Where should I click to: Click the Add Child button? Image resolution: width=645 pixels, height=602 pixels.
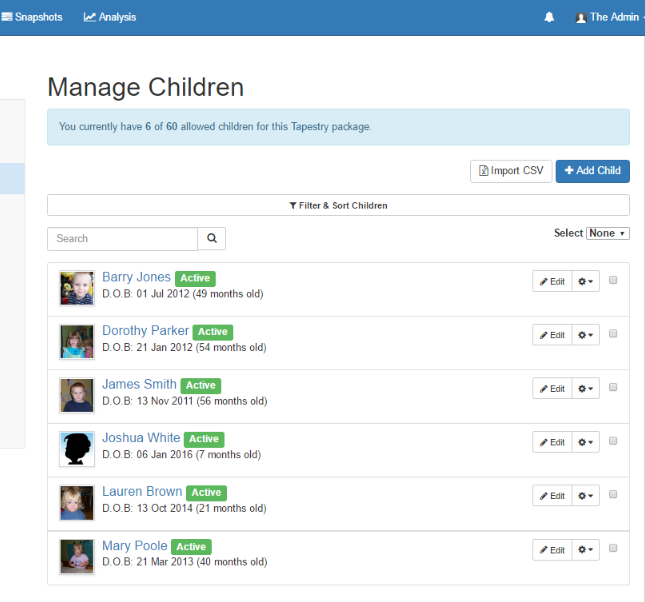(x=592, y=171)
